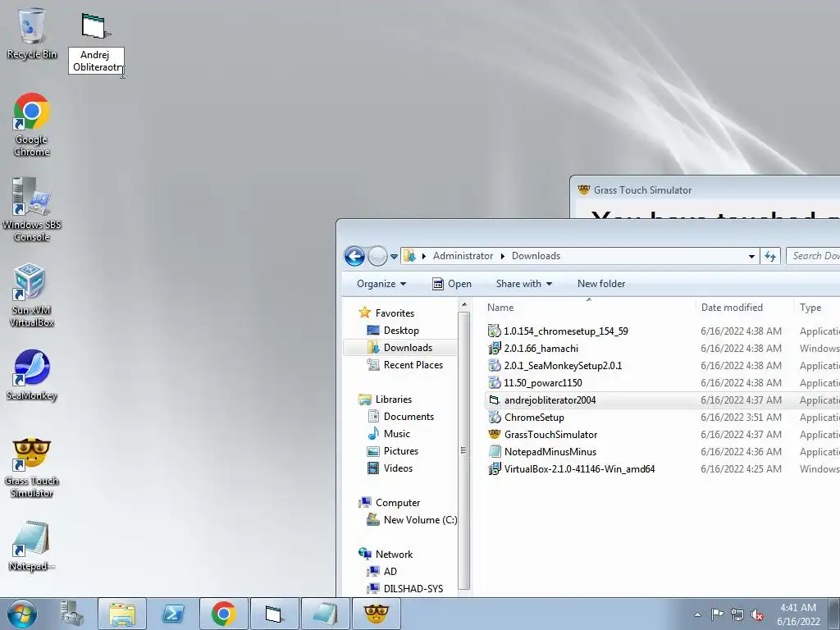
Task: Refresh the Downloads folder view
Action: (770, 256)
